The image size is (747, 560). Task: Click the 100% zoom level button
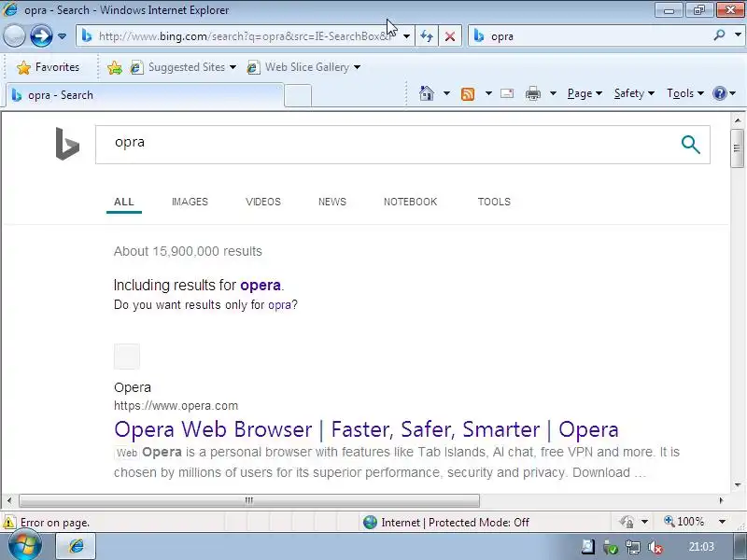(684, 522)
